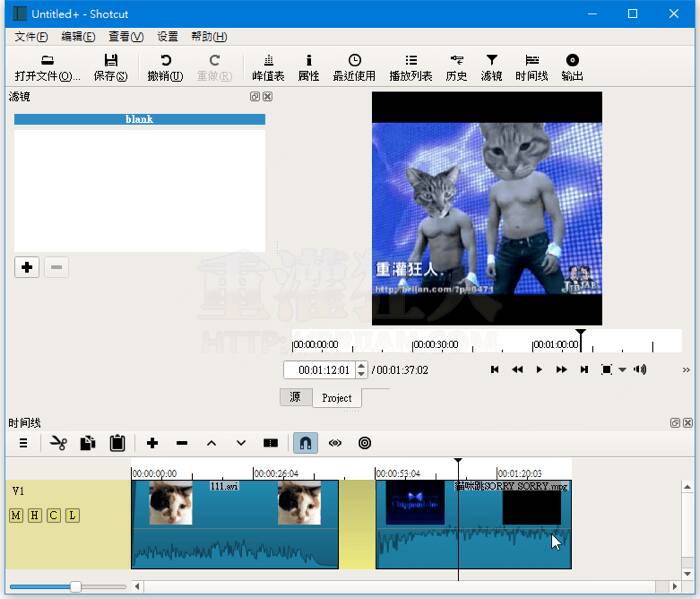The width and height of the screenshot is (700, 599).
Task: Expand the zoom options dropdown arrow
Action: click(x=622, y=370)
